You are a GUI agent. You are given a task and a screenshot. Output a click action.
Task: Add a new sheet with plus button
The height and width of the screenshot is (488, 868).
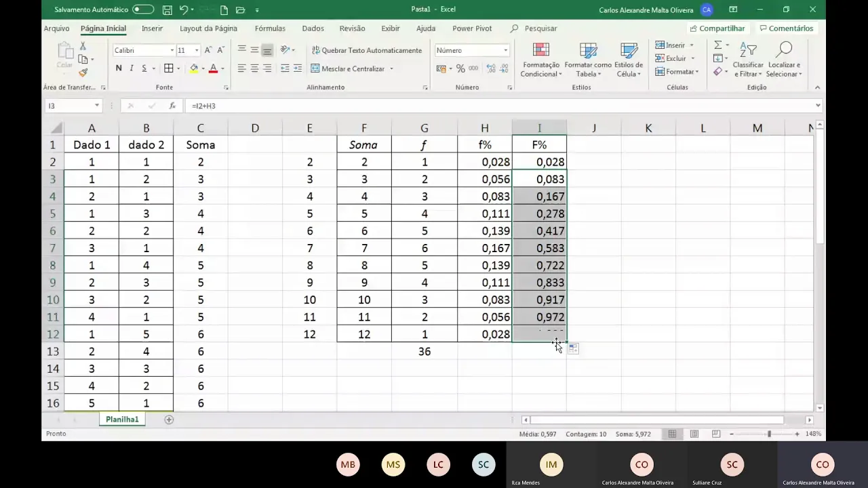169,420
